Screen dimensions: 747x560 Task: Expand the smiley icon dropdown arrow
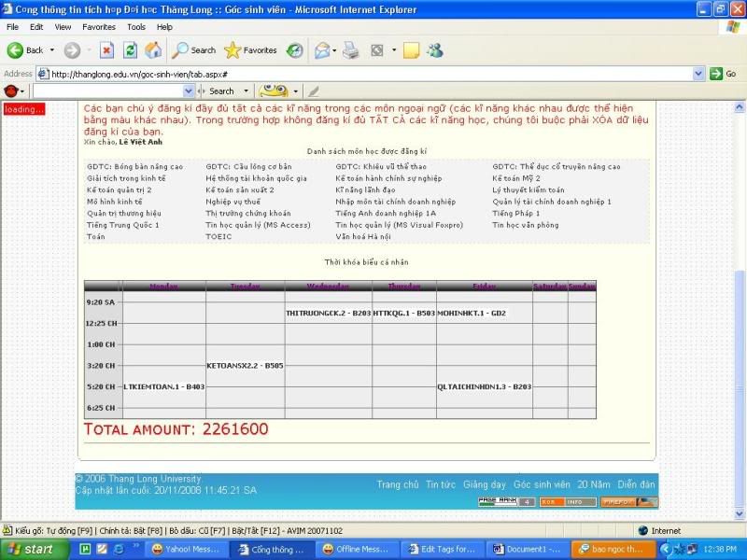click(x=295, y=91)
